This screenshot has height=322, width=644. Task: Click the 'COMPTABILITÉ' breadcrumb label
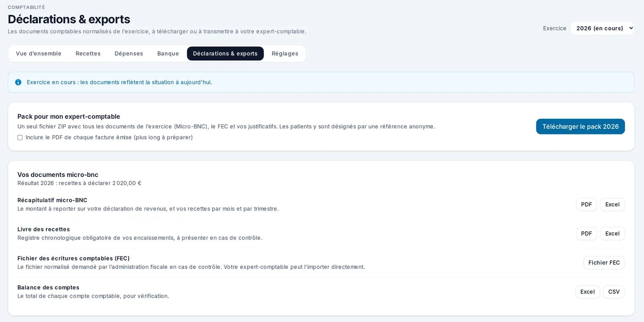(x=27, y=7)
